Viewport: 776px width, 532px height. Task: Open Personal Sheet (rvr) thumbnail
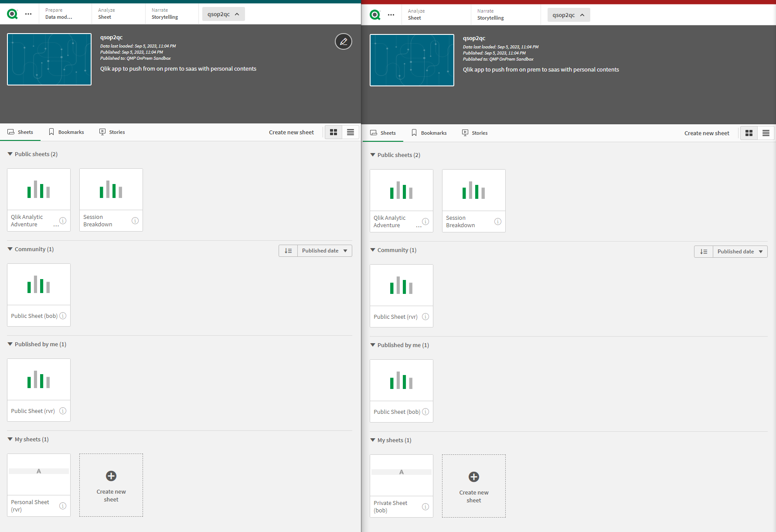click(x=39, y=474)
